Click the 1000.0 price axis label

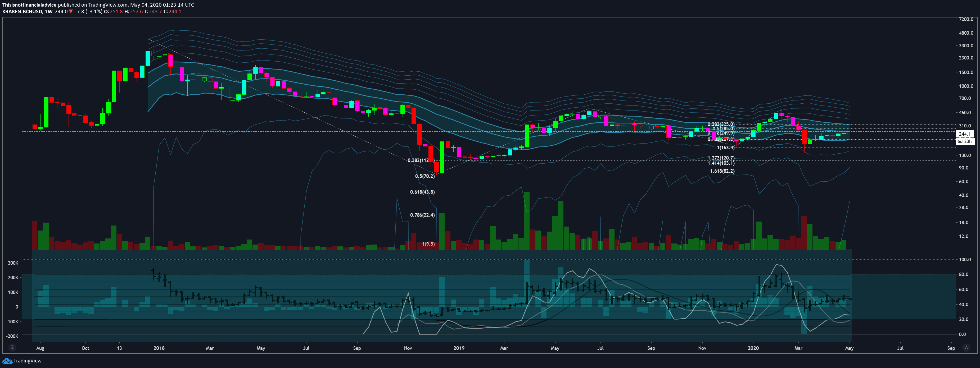point(966,86)
